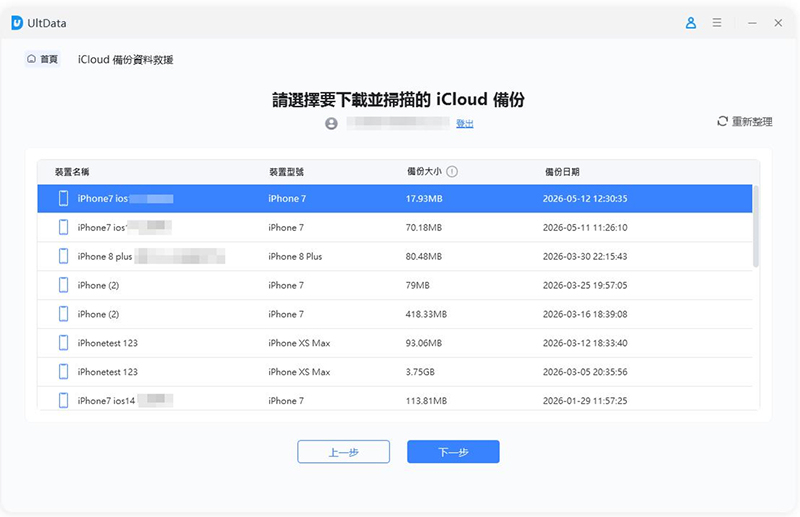Click phone icon of 418.33MB backup
The width and height of the screenshot is (800, 517).
[63, 314]
